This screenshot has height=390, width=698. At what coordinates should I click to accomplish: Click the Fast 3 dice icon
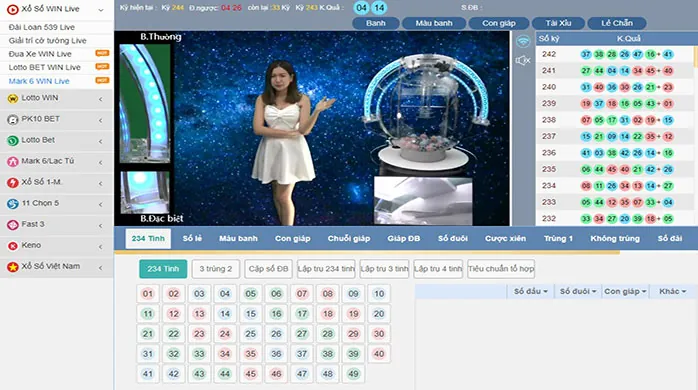12,224
